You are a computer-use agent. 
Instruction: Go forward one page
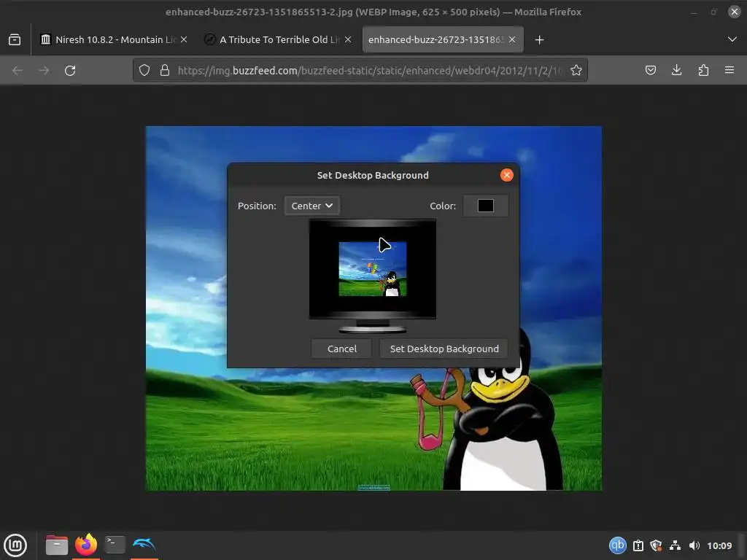click(x=44, y=71)
